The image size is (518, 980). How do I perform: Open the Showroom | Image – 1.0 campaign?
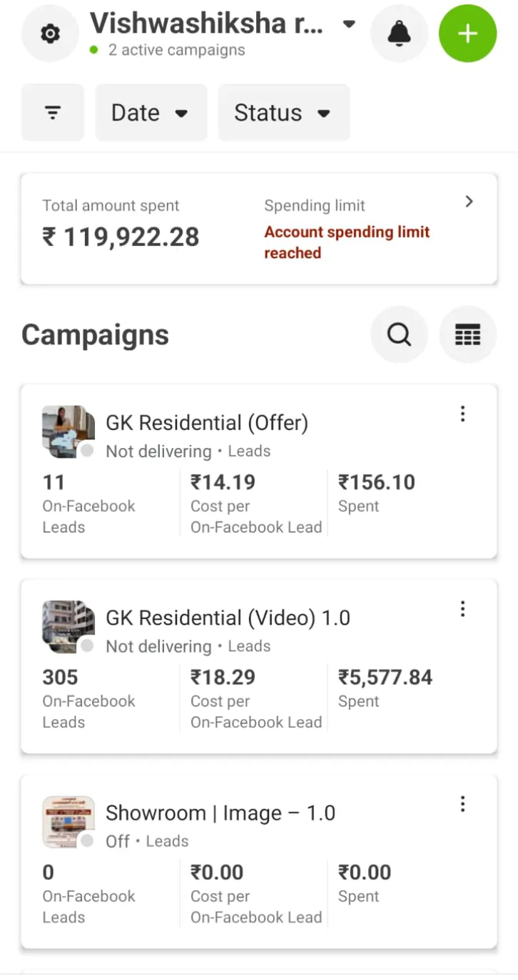pos(220,813)
